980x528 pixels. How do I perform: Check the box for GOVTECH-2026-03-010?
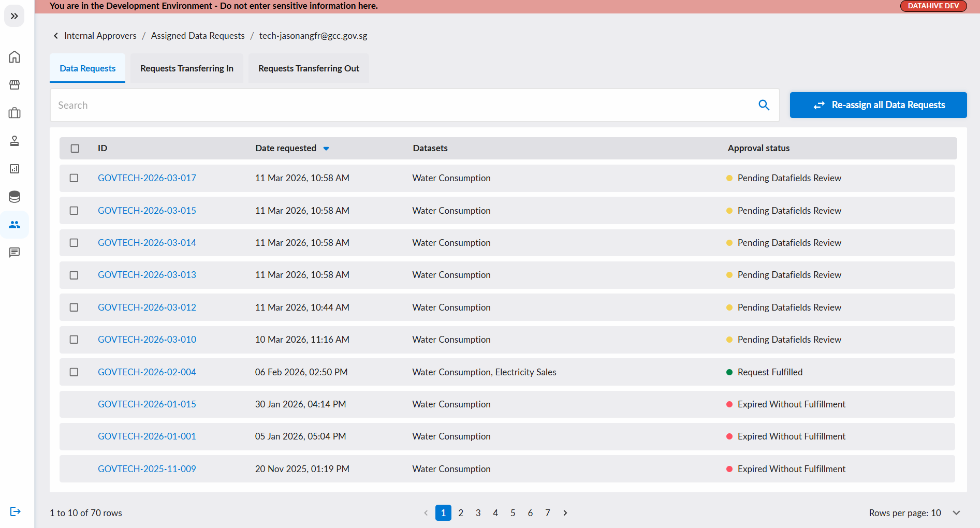[x=74, y=340]
